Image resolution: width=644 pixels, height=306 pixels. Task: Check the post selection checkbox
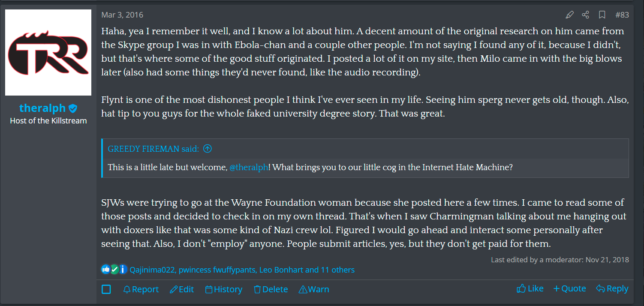pos(106,289)
